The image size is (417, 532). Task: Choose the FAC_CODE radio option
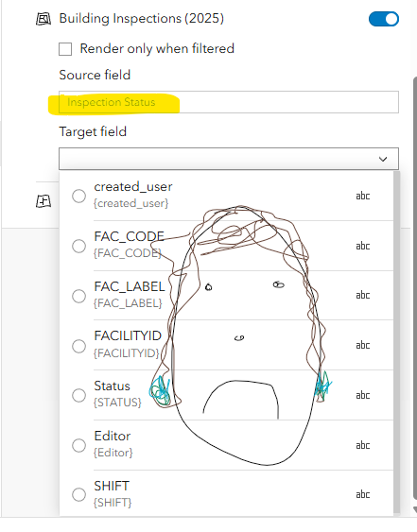coord(78,246)
